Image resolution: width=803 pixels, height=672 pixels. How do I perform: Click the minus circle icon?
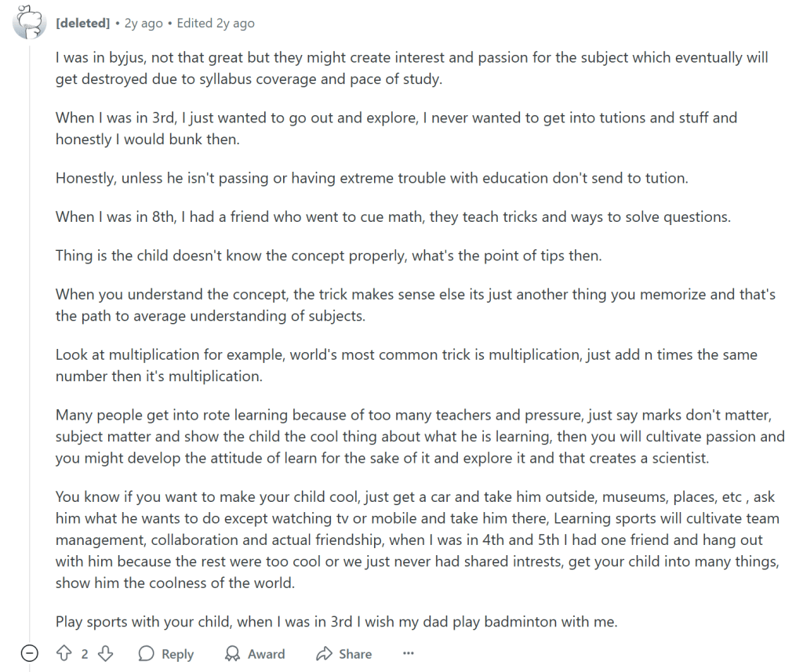pos(29,653)
